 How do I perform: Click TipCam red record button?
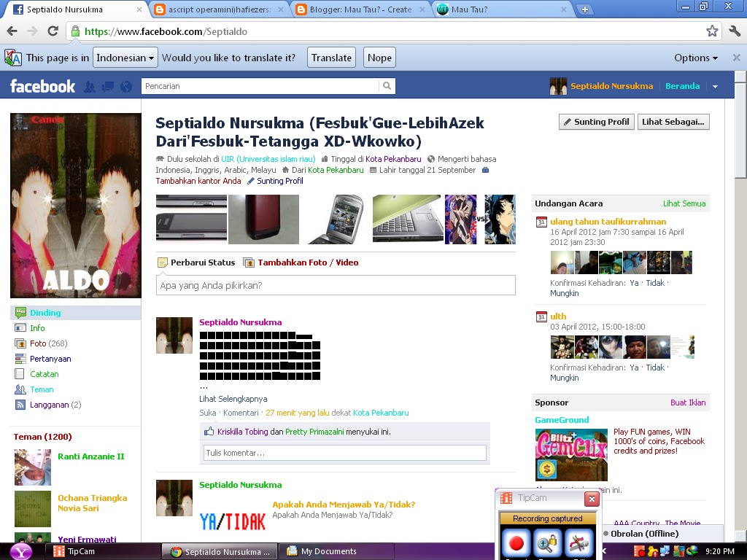click(x=516, y=542)
